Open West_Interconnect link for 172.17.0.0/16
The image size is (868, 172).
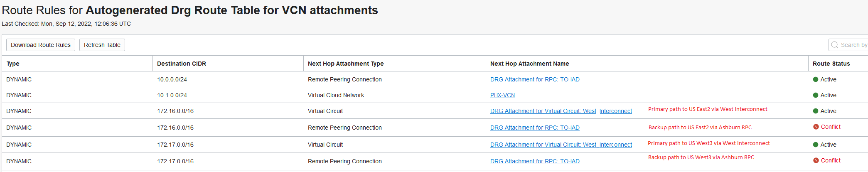[x=561, y=145]
